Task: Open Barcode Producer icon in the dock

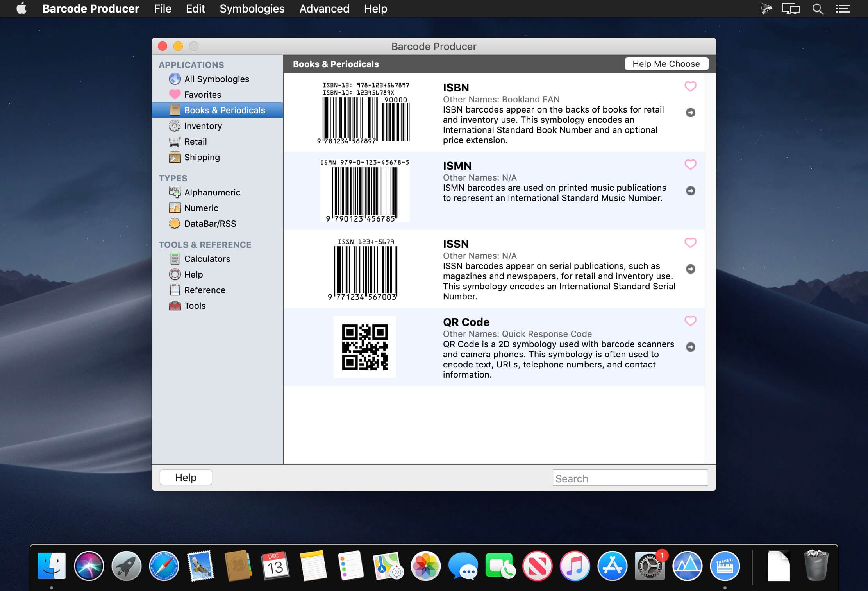Action: 725,566
